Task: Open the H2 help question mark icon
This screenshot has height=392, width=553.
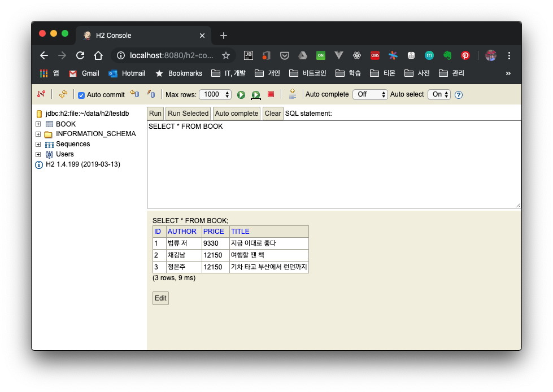Action: pyautogui.click(x=459, y=95)
